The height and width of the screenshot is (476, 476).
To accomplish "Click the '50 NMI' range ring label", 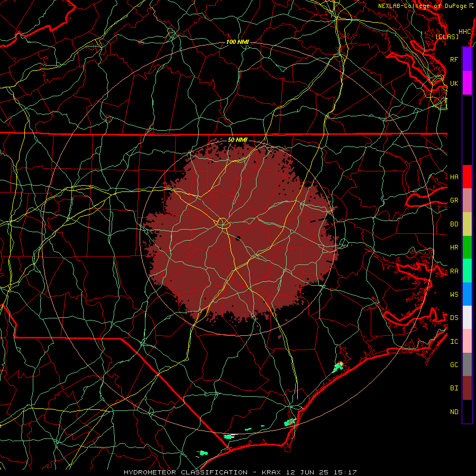I will click(237, 140).
